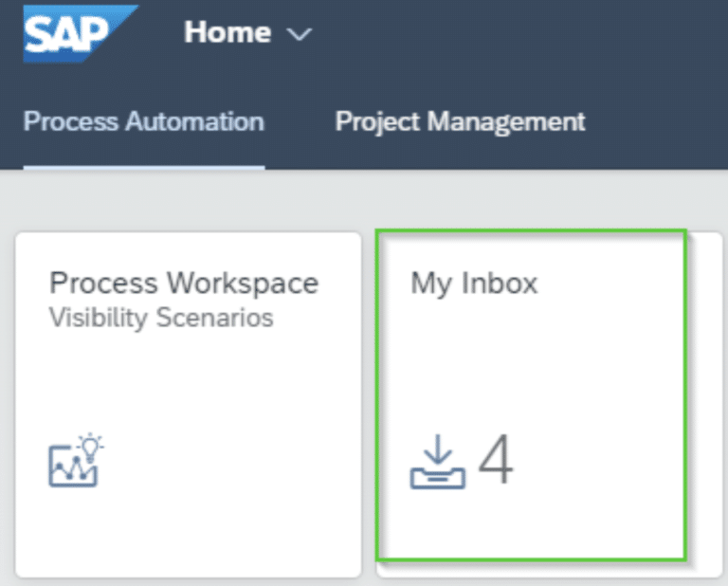
Task: Click the inbox task count 4
Action: click(x=496, y=460)
